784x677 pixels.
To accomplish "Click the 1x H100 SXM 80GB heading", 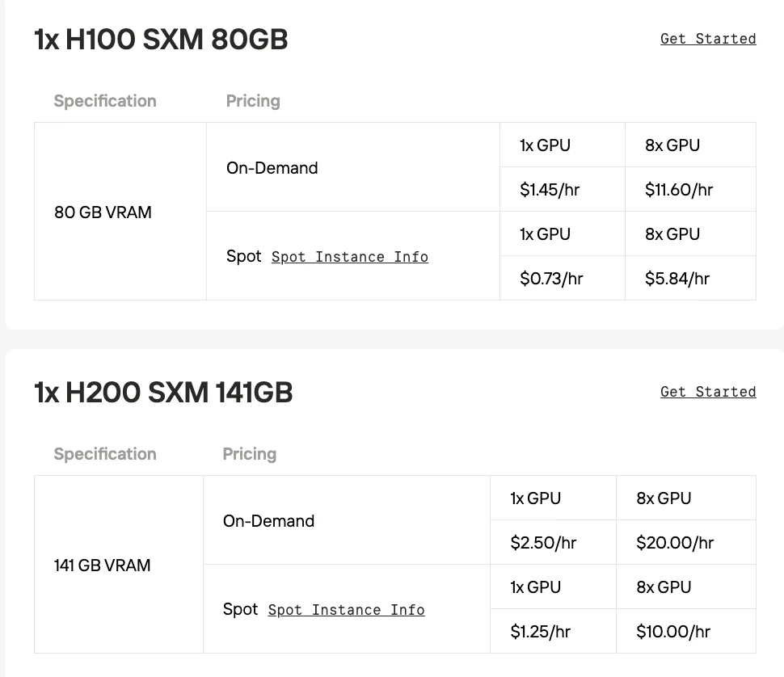I will [x=161, y=39].
